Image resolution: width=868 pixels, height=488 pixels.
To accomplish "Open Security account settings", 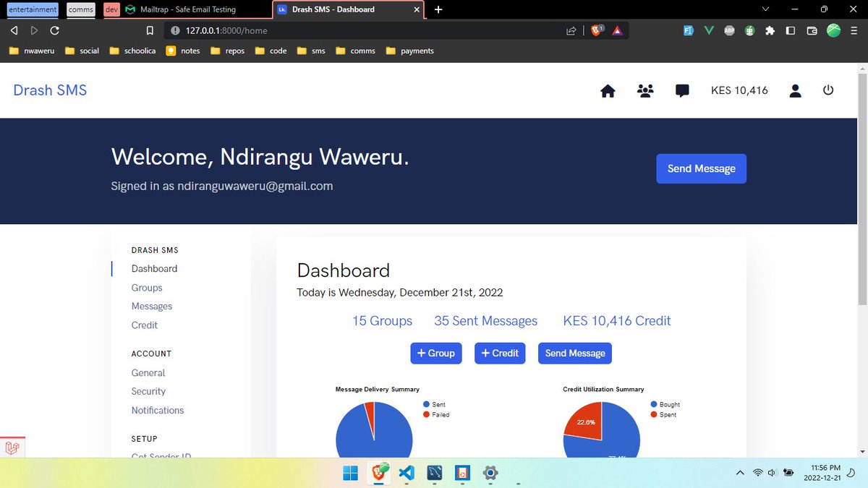I will [x=148, y=391].
